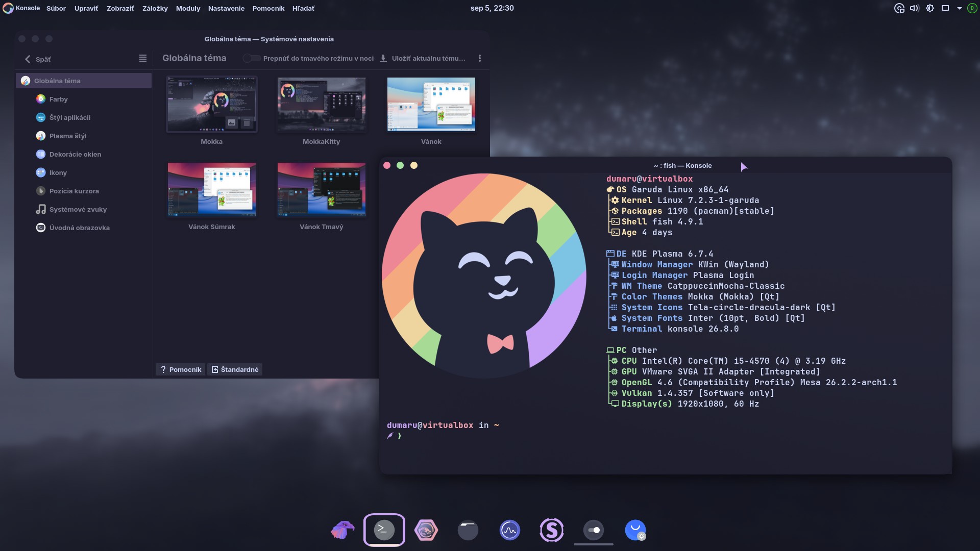Select Farby in the settings sidebar

coord(58,99)
